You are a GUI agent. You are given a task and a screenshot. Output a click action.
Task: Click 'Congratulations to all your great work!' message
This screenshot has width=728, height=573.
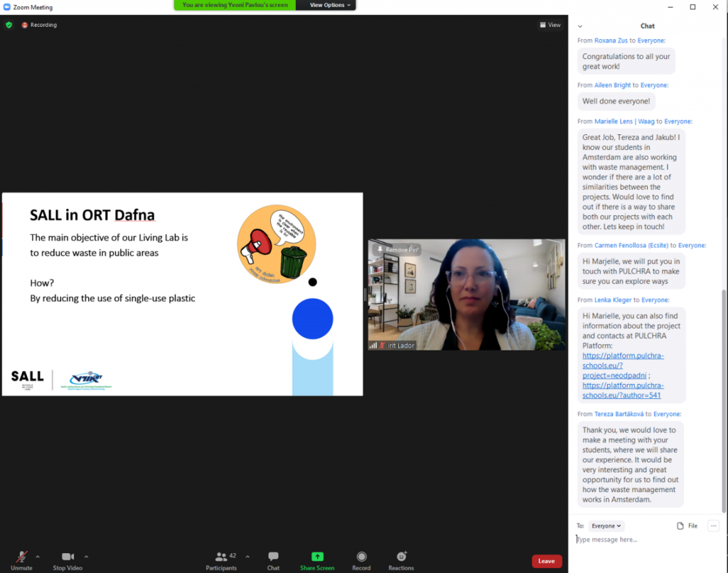pyautogui.click(x=626, y=61)
